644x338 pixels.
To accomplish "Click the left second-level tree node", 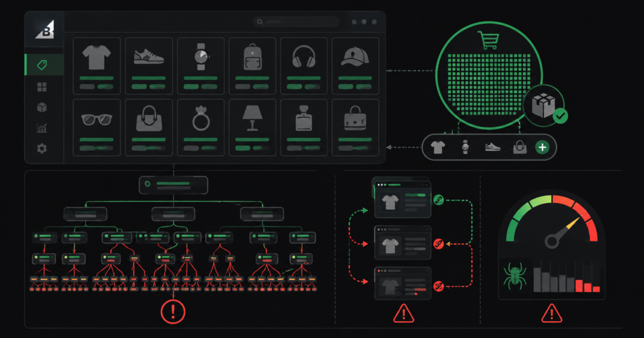I will [x=86, y=214].
